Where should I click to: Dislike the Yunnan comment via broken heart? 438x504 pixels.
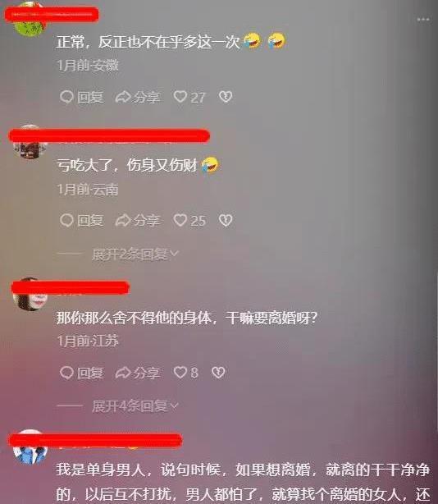[226, 220]
